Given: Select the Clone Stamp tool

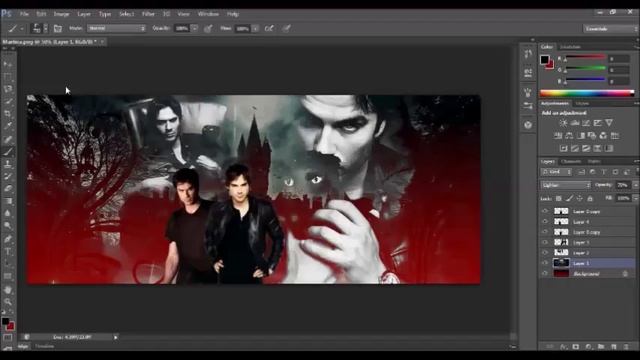Looking at the screenshot, I should (8, 164).
